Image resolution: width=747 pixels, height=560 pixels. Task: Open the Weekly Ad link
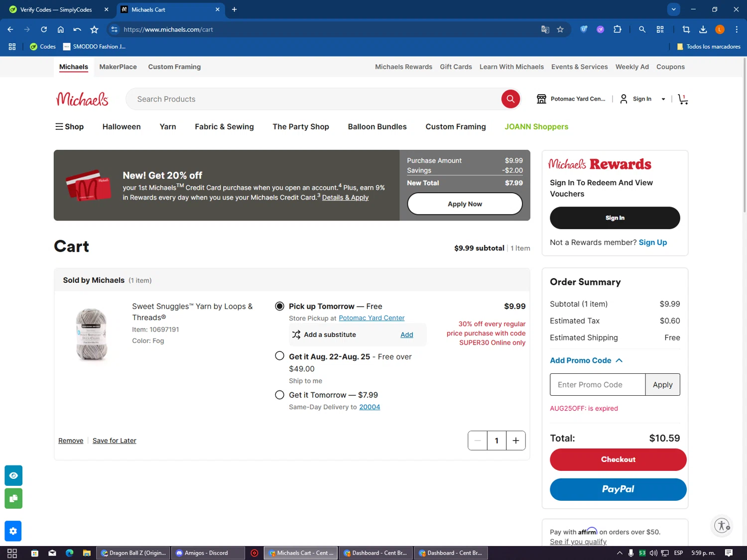[632, 67]
